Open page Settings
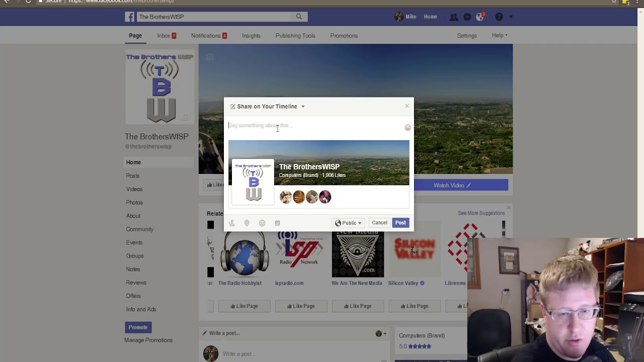The width and height of the screenshot is (644, 362). click(467, 36)
